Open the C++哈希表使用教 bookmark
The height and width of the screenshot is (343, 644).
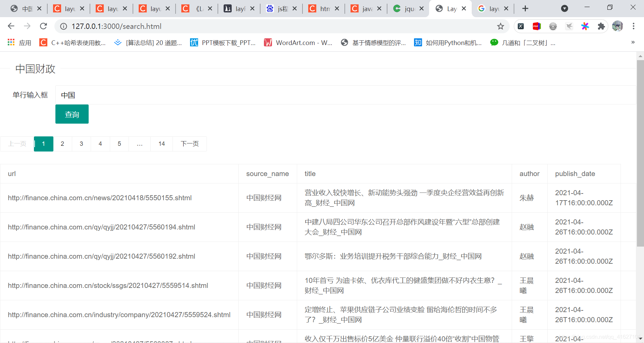point(73,43)
